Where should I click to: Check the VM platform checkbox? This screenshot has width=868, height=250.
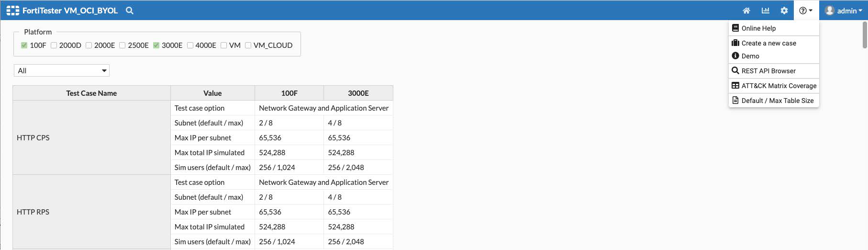pyautogui.click(x=224, y=45)
